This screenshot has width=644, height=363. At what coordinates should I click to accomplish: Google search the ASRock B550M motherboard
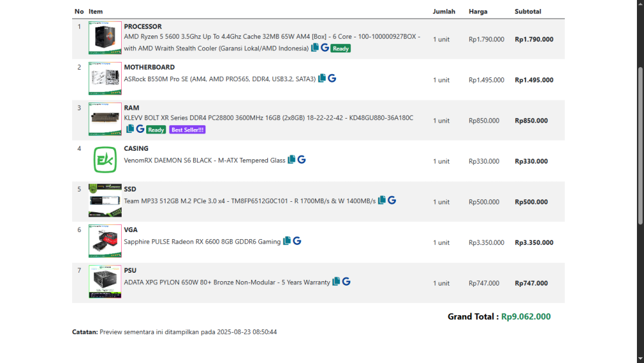pos(332,78)
